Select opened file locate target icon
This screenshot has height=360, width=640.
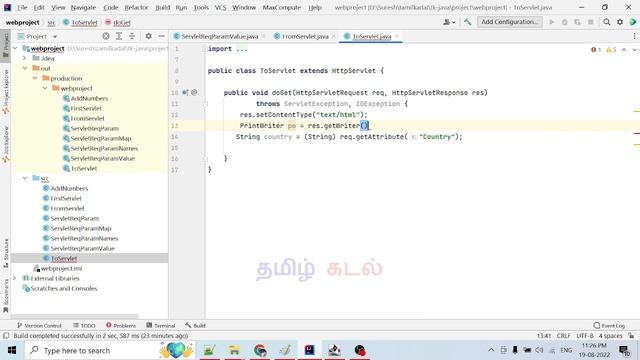pyautogui.click(x=106, y=36)
